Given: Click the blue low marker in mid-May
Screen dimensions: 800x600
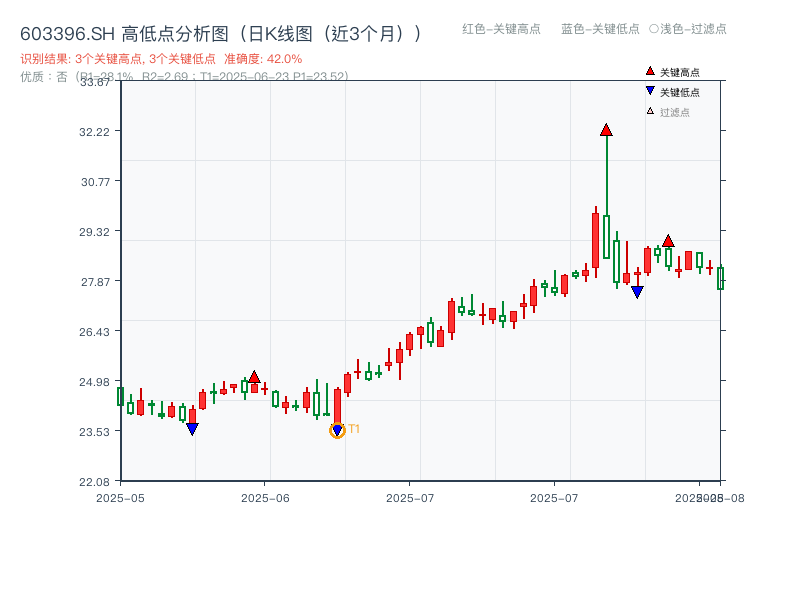Looking at the screenshot, I should (x=192, y=427).
